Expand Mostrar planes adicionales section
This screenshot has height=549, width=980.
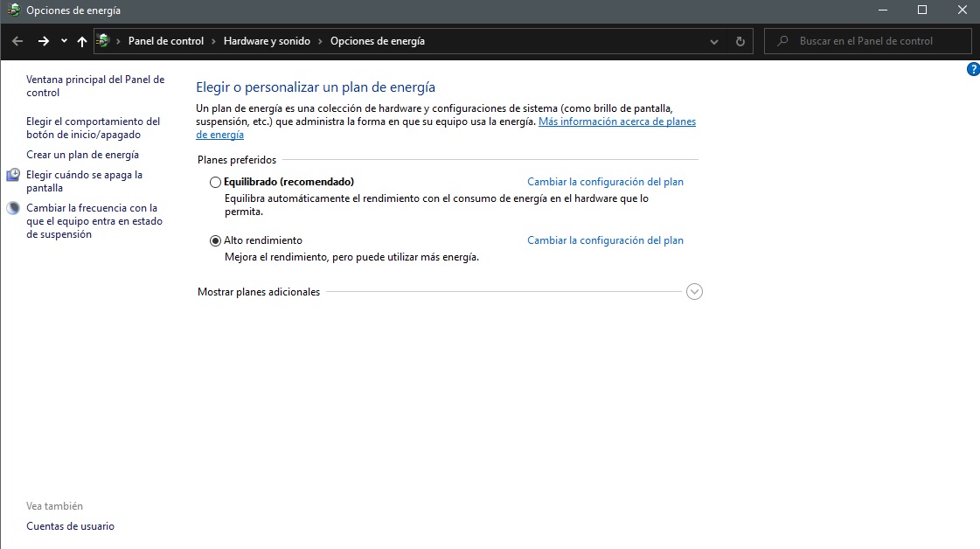click(x=694, y=292)
